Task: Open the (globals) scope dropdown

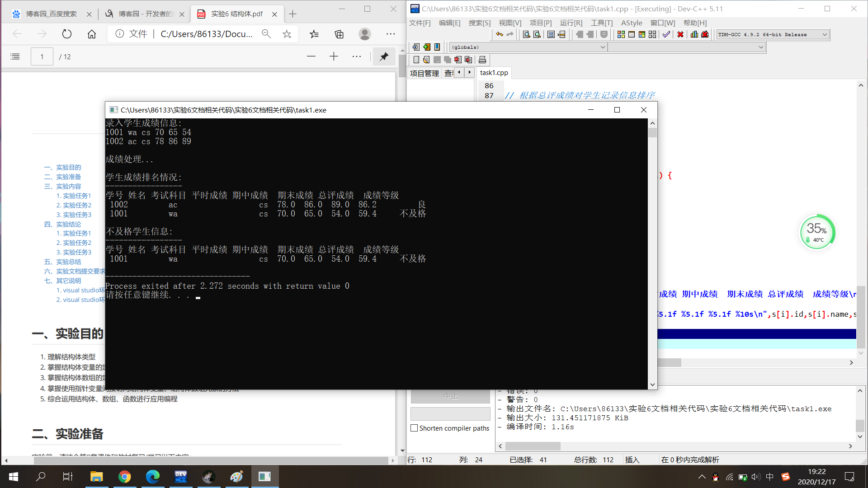Action: 602,47
